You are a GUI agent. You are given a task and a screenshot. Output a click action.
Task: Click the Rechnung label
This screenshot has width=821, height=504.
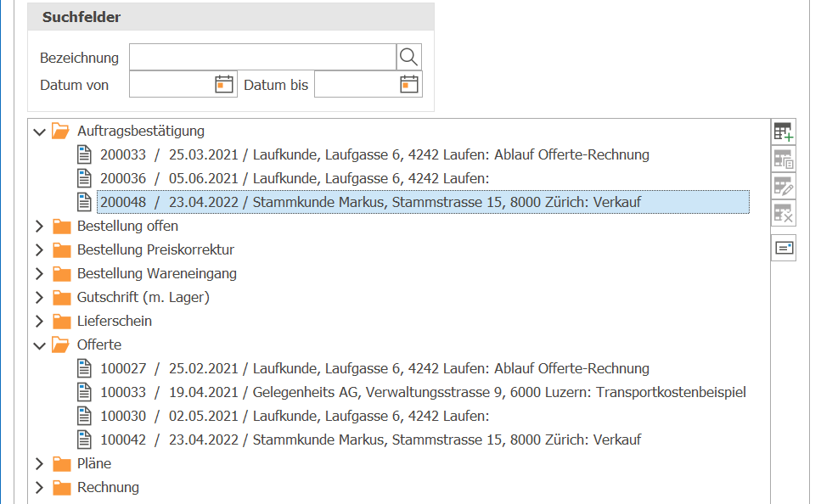point(109,487)
